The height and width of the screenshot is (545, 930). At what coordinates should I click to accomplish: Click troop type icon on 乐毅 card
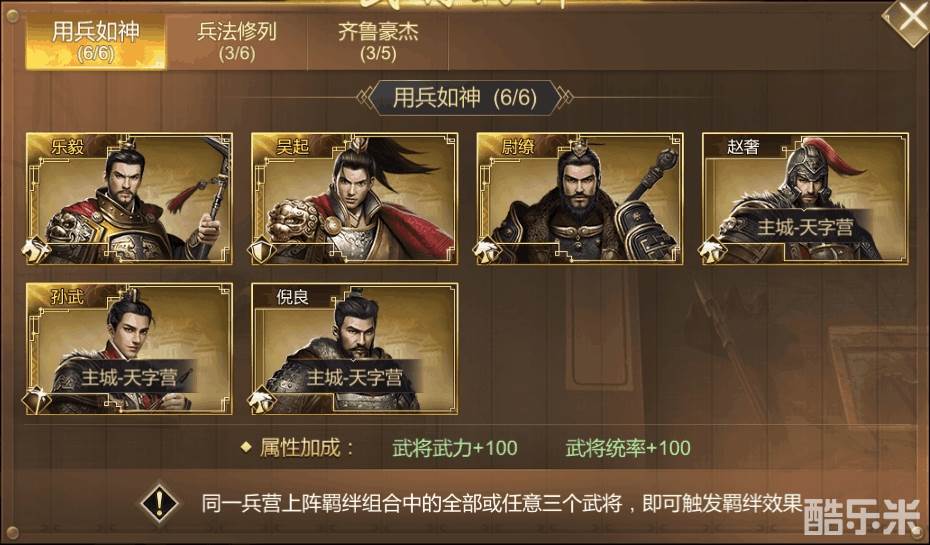coord(36,251)
